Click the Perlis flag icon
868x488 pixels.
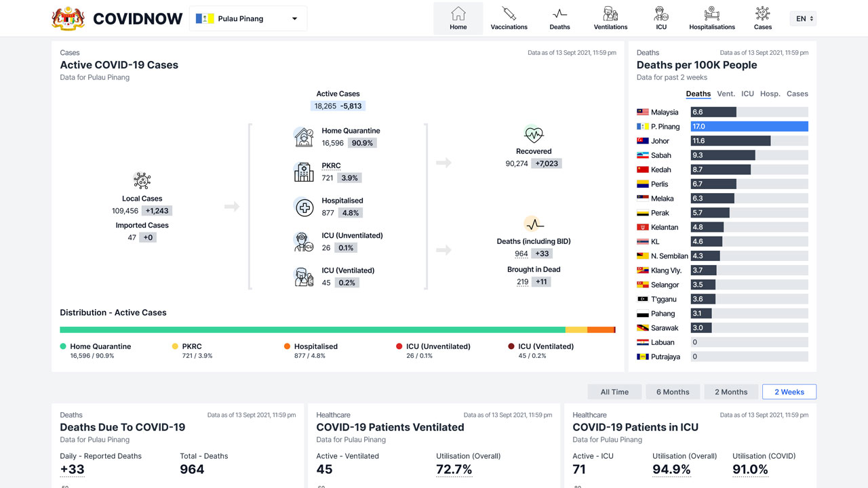(643, 184)
